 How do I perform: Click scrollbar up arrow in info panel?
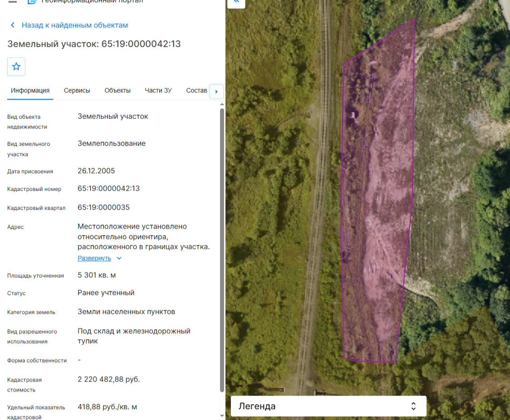[222, 104]
